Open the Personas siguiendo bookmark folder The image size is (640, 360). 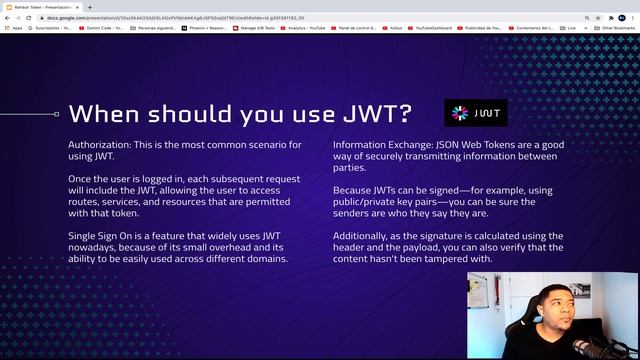tap(153, 28)
